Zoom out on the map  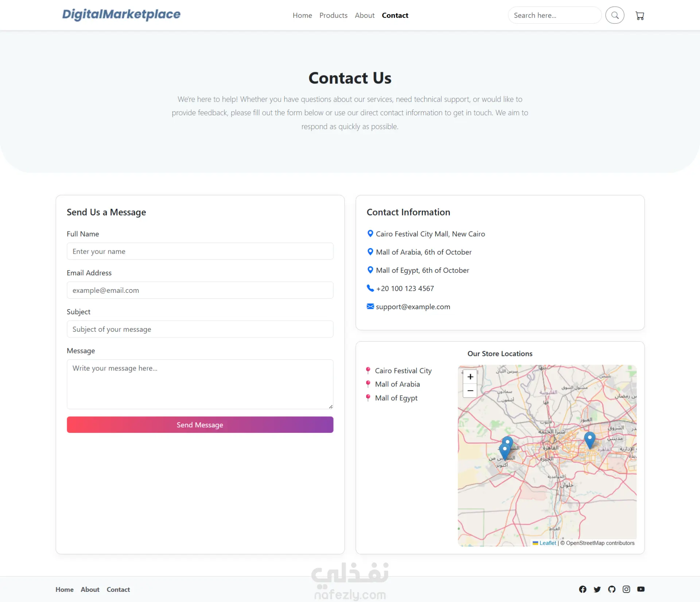[470, 391]
